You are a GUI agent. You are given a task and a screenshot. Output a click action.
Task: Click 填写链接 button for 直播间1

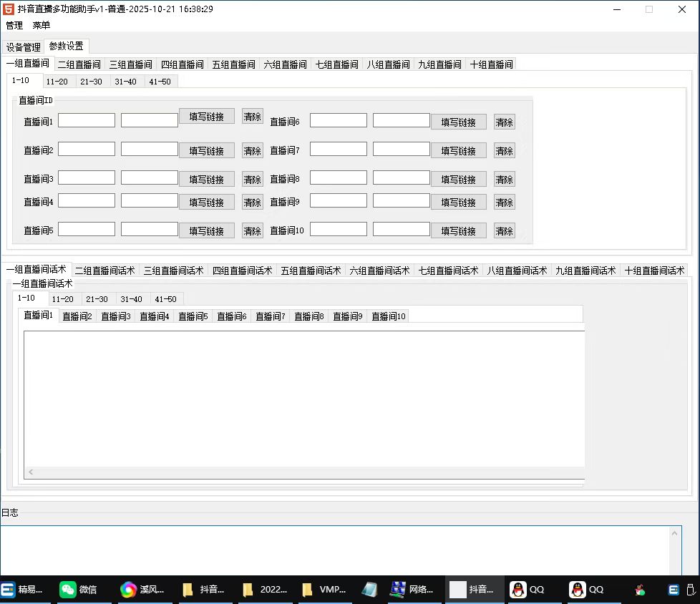(206, 117)
